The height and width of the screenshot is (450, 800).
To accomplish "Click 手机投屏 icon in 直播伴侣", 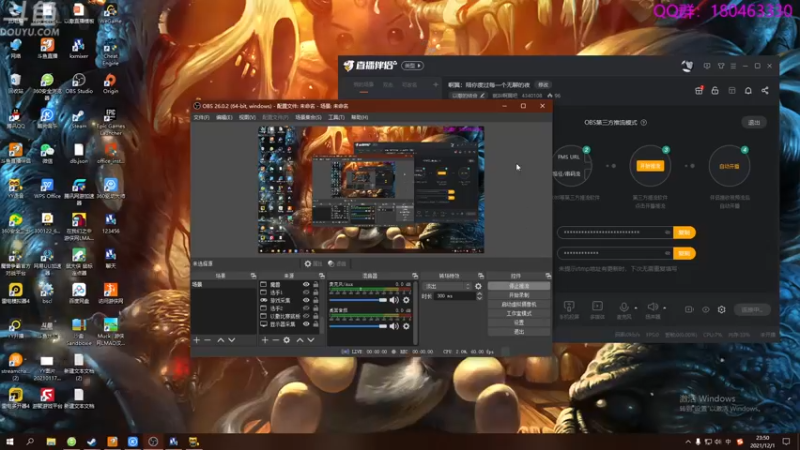I will pos(569,309).
